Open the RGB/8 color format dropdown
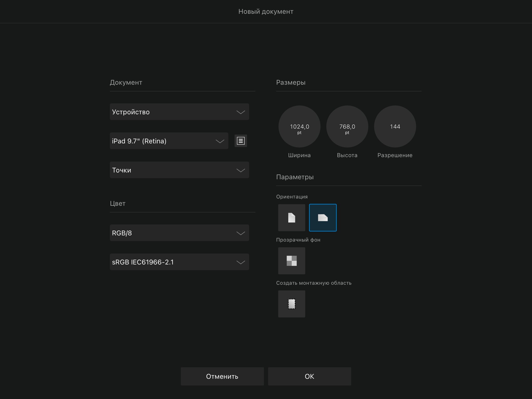 click(x=179, y=233)
